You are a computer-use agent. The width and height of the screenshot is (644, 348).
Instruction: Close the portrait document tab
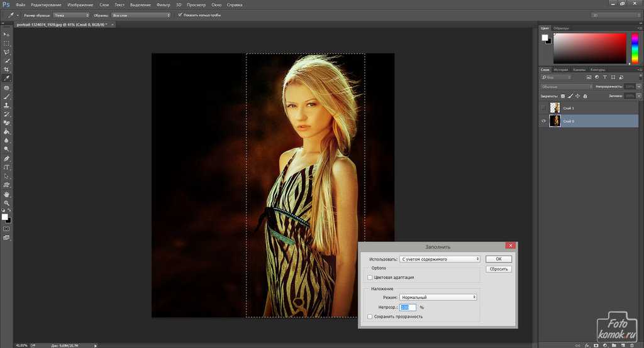pyautogui.click(x=113, y=24)
